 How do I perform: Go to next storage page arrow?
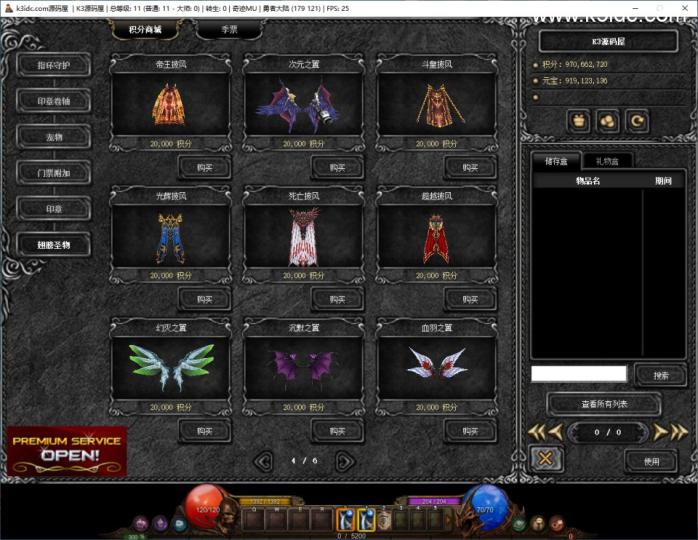click(660, 431)
